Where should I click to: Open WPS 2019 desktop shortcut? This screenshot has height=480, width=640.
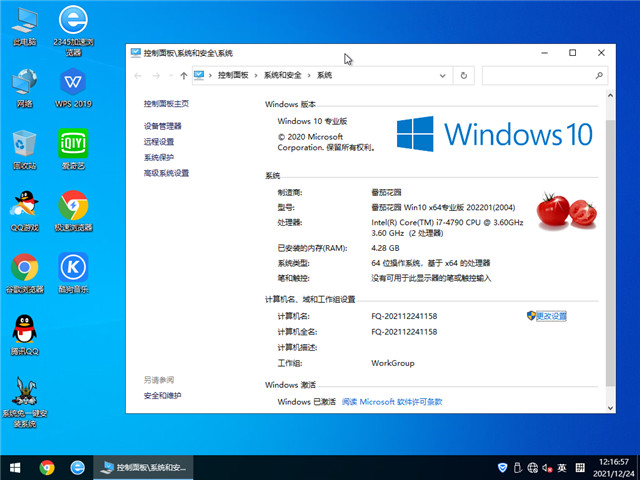tap(72, 84)
